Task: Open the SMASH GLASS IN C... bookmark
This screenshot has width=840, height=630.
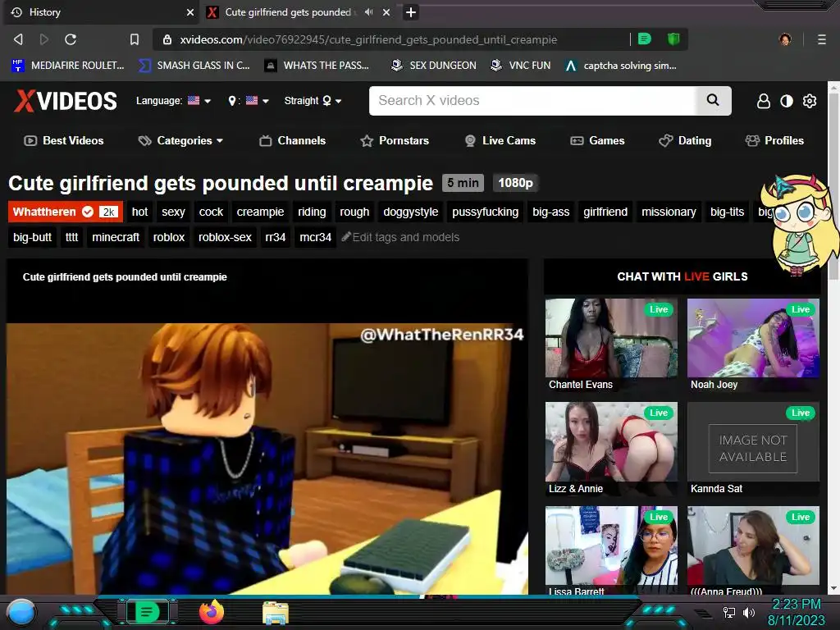Action: 194,66
